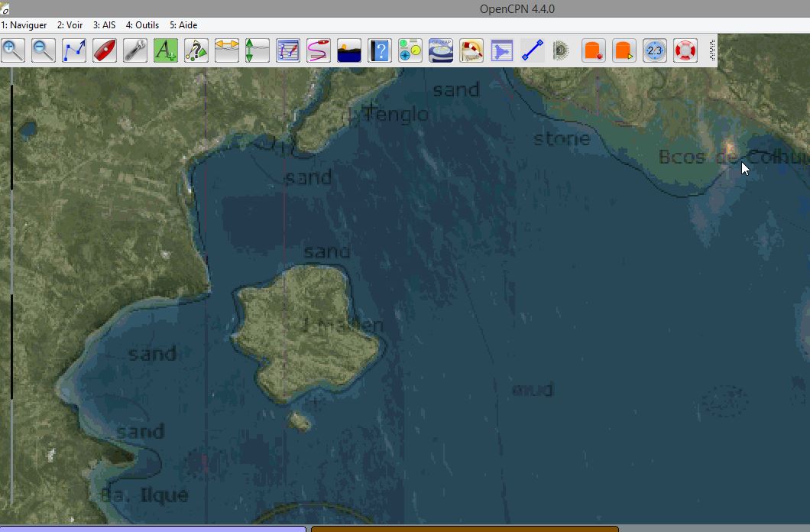Open the Outils menu
Viewport: 810px width, 532px height.
(x=143, y=24)
